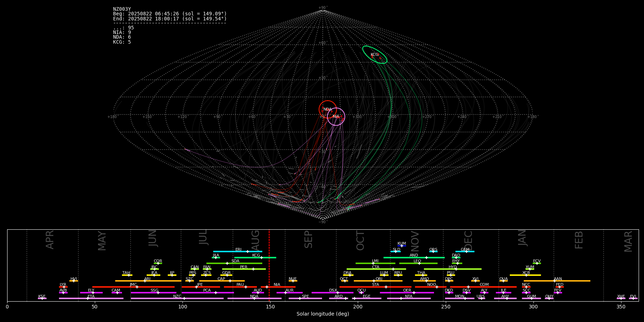The height and width of the screenshot is (322, 644).
Task: Click the DSX shower label in timeline
Action: pyautogui.click(x=333, y=291)
